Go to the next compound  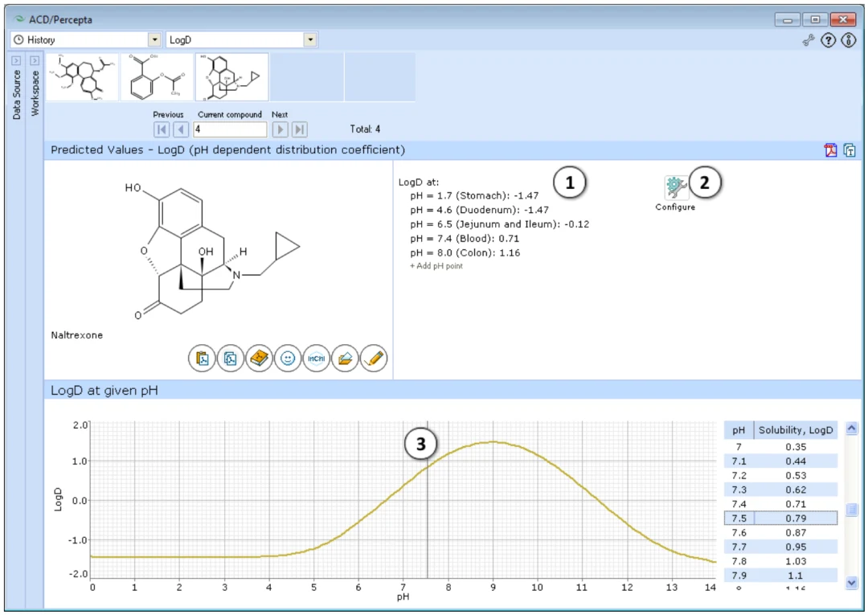click(280, 129)
